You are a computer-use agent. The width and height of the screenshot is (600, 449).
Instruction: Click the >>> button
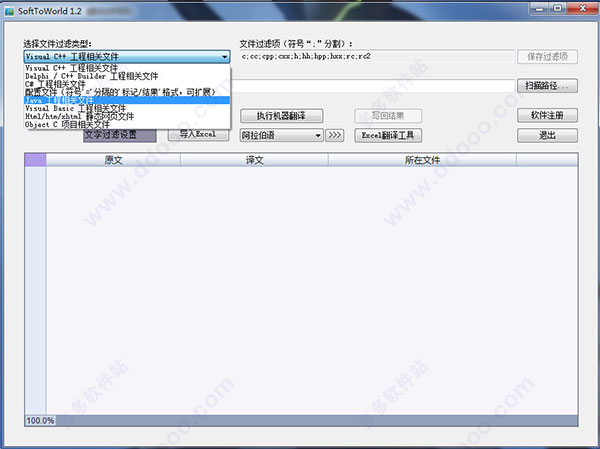click(x=334, y=135)
